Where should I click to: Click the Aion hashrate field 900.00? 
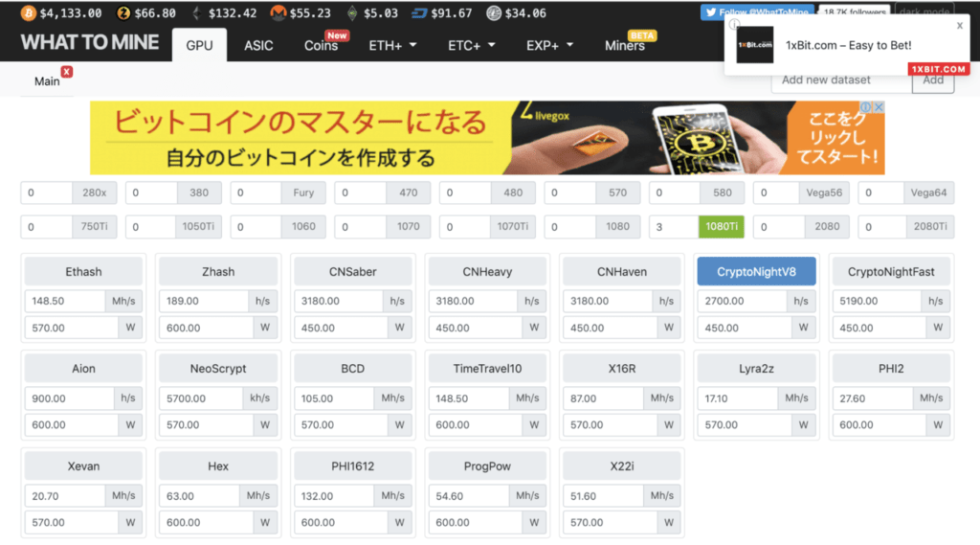click(x=69, y=397)
